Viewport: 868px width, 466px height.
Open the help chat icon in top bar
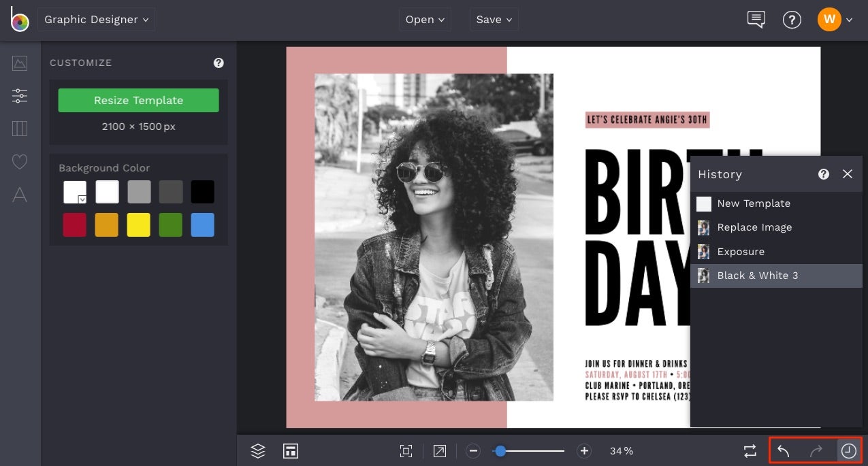755,20
